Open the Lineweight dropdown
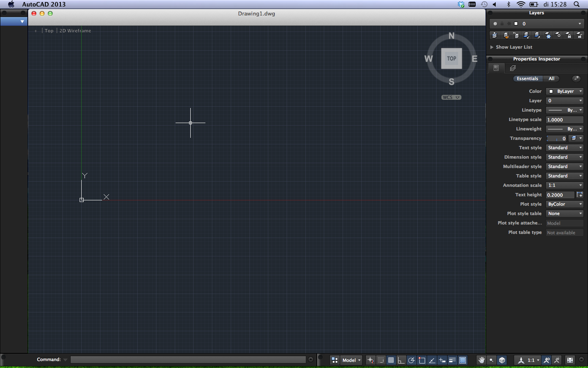The image size is (588, 368). click(x=565, y=129)
